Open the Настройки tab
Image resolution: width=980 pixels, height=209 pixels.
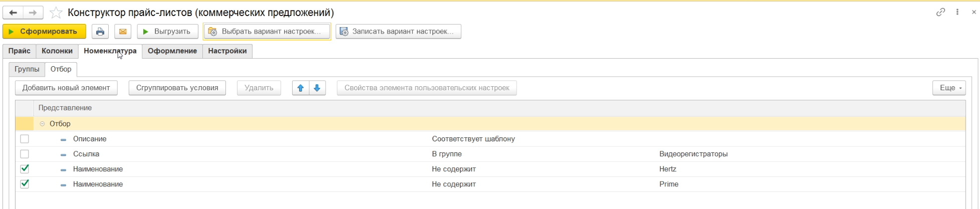pyautogui.click(x=227, y=51)
